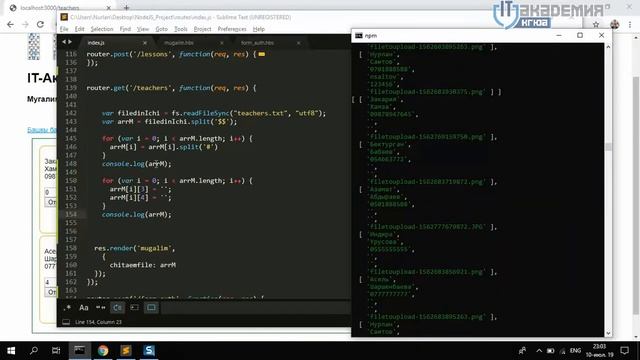Reload the page in Chrome
This screenshot has width=640, height=360.
(x=40, y=24)
